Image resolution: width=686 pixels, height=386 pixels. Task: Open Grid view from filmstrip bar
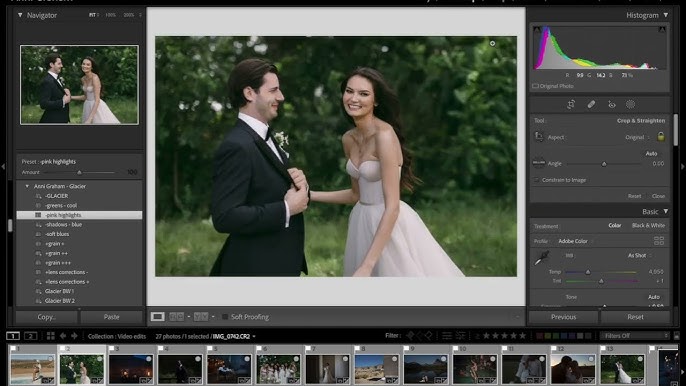(x=51, y=336)
